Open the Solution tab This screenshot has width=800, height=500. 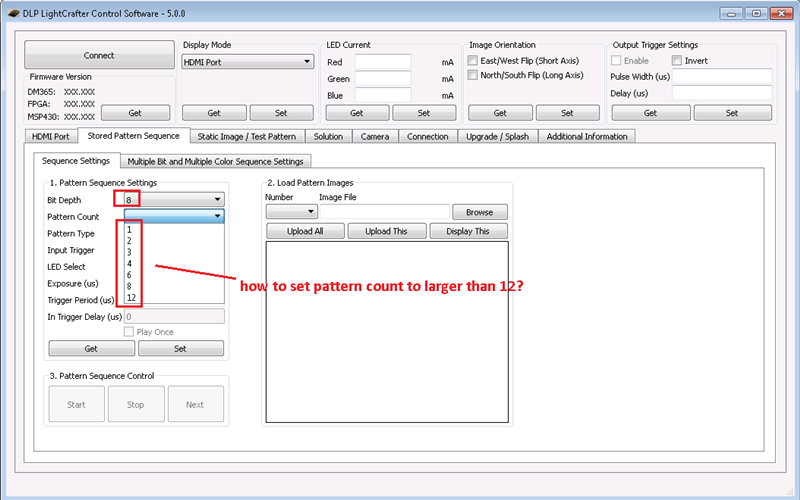coord(328,136)
